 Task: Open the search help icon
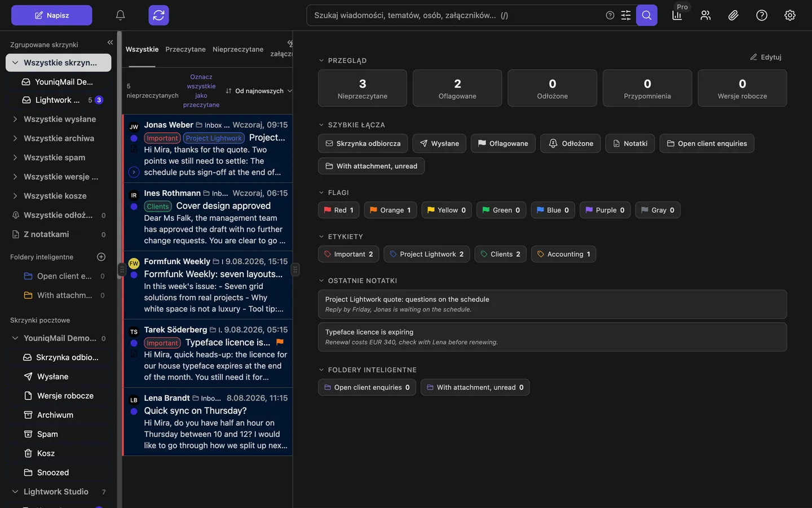pos(610,15)
